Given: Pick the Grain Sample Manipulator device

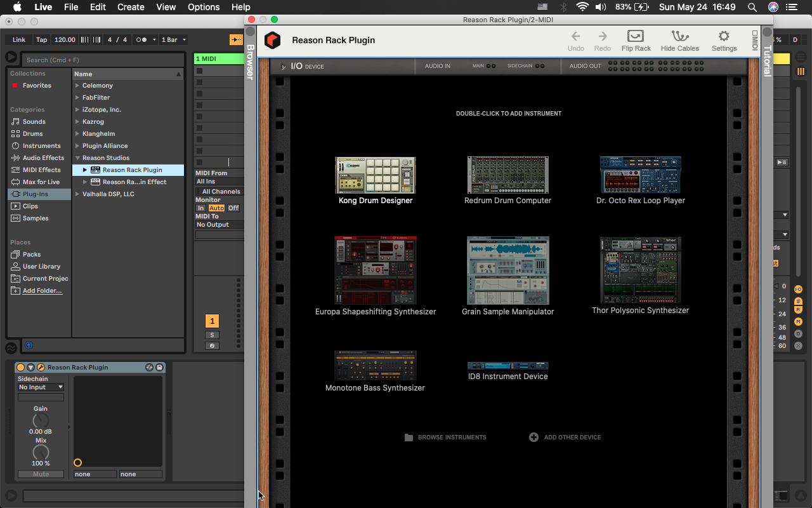Looking at the screenshot, I should (508, 271).
